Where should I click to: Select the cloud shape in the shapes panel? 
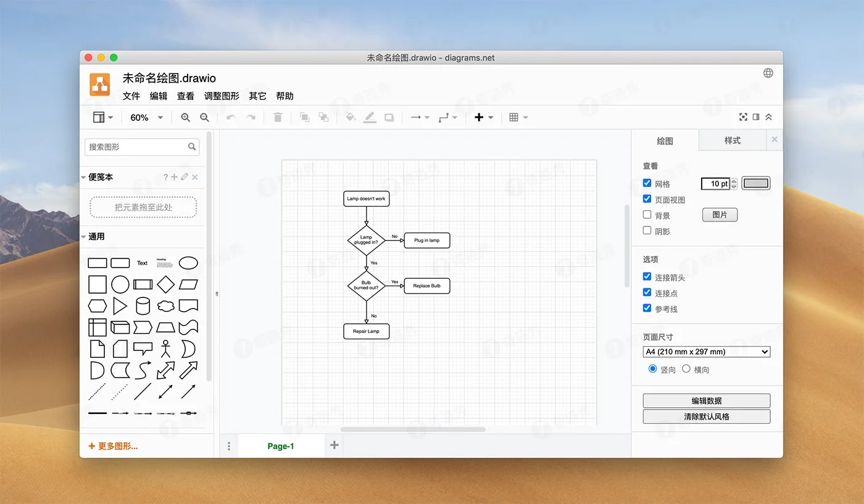(x=165, y=305)
